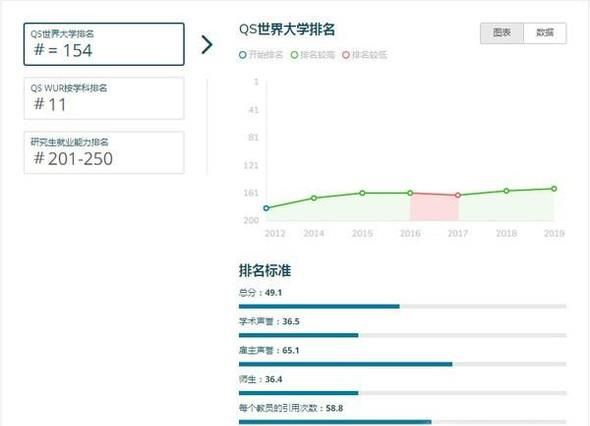This screenshot has height=426, width=590.
Task: Switch to the 图表 chart tab
Action: (502, 33)
